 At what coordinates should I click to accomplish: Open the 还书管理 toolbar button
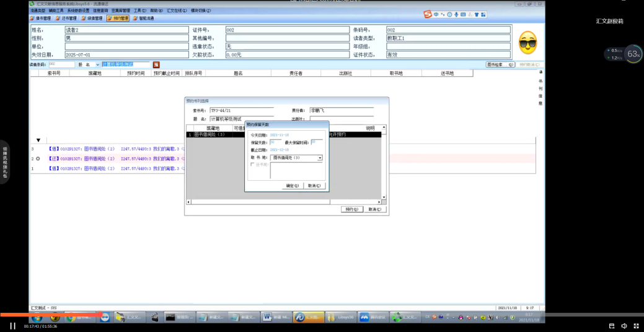tap(66, 19)
